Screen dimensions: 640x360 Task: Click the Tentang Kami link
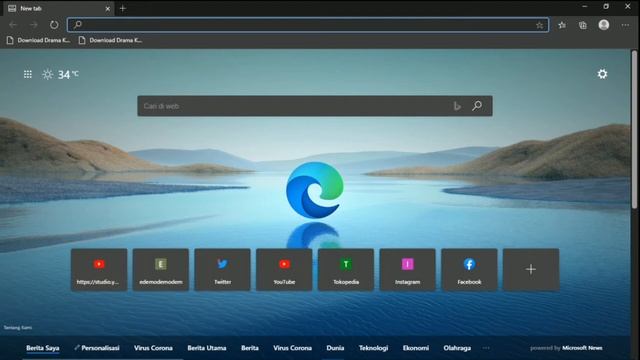coord(18,328)
